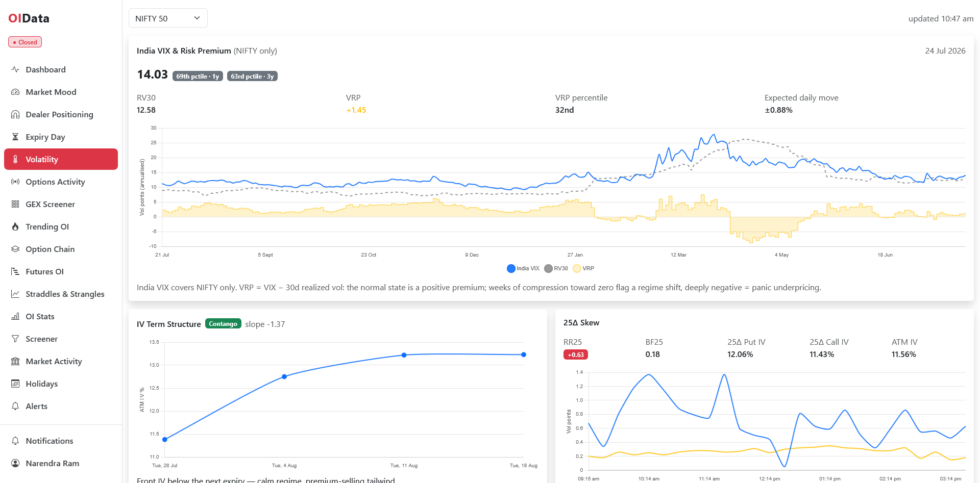980x483 pixels.
Task: Click the Tue, 28 Jul term structure point
Action: point(165,439)
